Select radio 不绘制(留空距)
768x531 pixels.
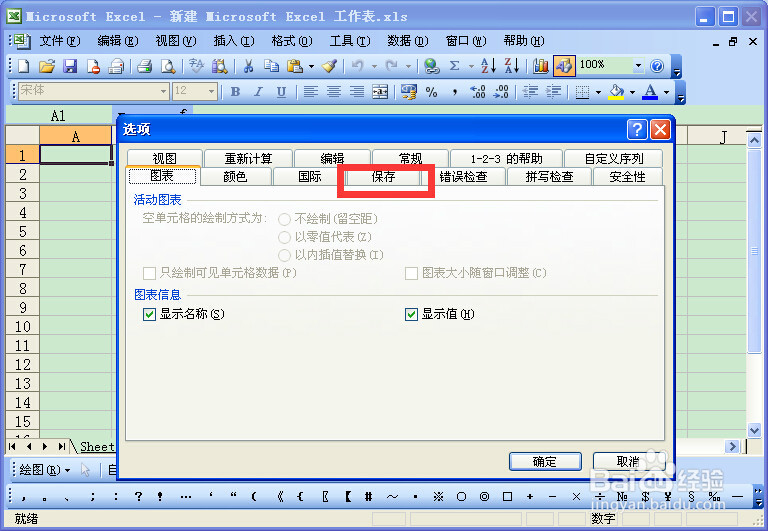284,219
